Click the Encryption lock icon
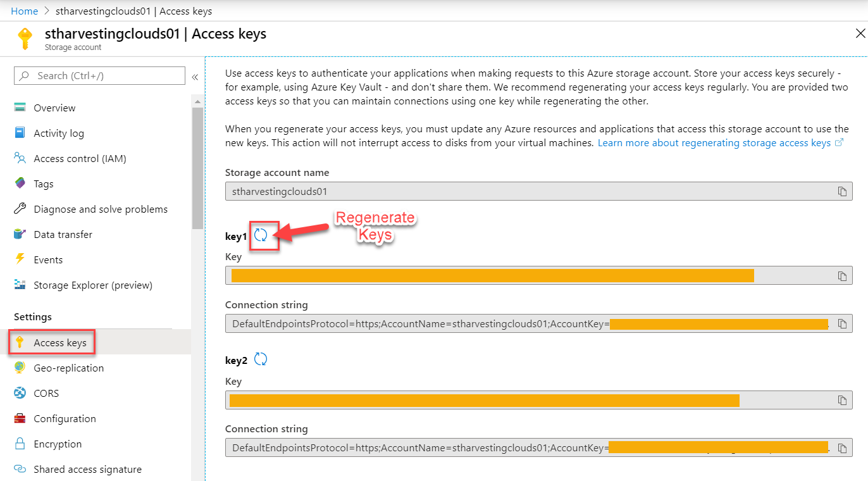Screen dimensions: 868x481 point(20,444)
